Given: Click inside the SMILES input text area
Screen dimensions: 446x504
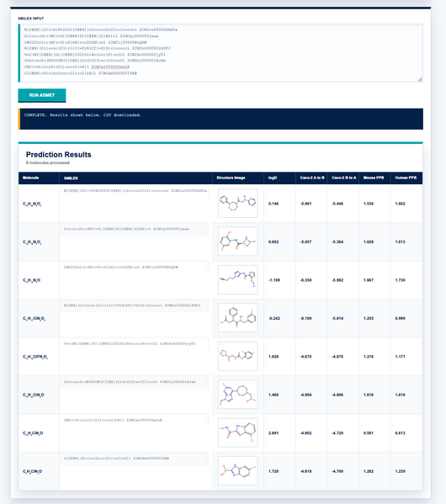Looking at the screenshot, I should point(220,53).
